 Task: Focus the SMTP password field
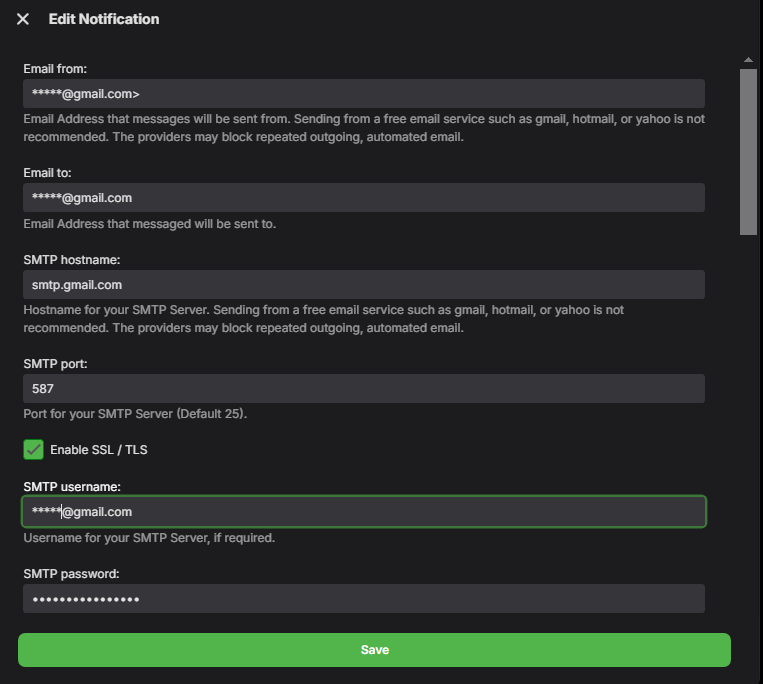click(364, 599)
